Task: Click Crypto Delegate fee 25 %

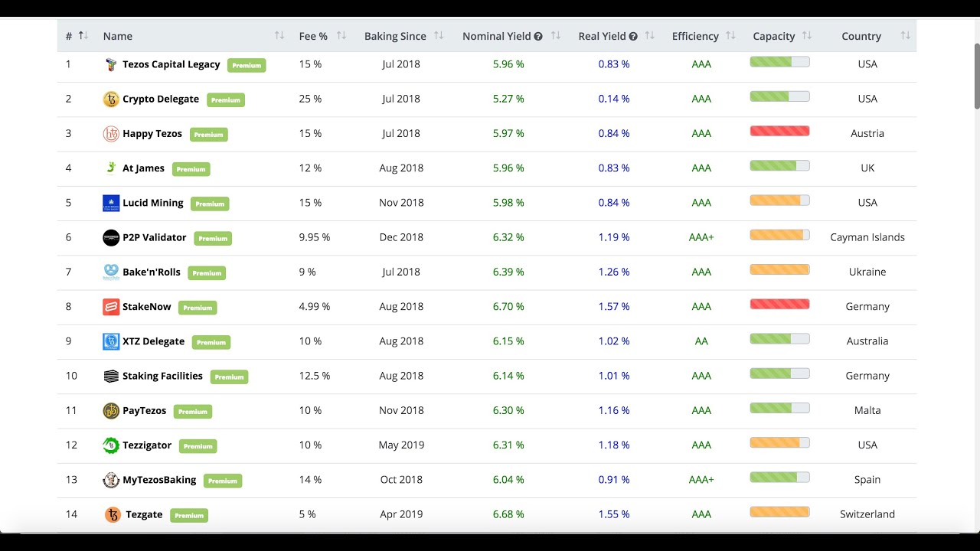Action: [310, 99]
